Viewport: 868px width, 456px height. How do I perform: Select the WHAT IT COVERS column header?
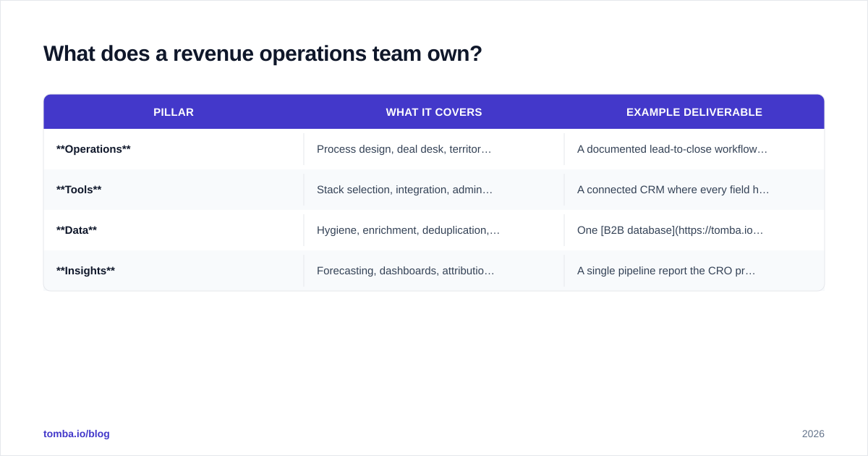tap(434, 112)
